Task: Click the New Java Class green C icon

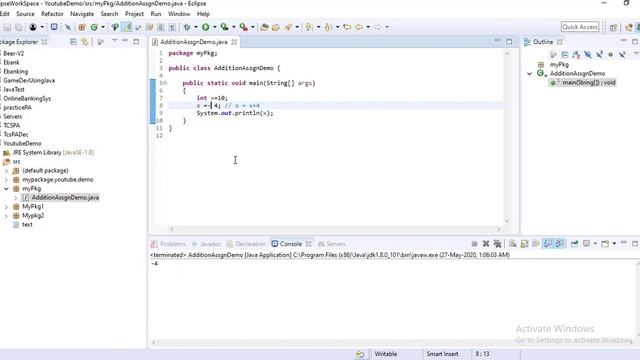Action: [x=94, y=27]
